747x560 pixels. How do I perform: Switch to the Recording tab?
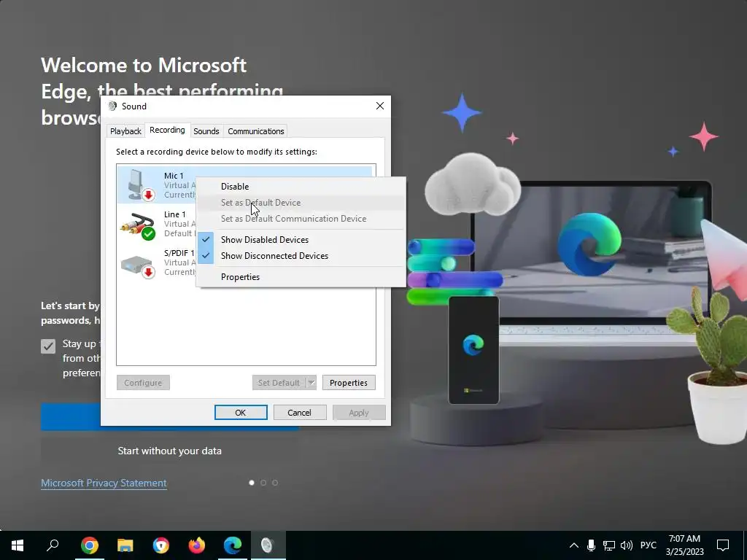(x=167, y=130)
